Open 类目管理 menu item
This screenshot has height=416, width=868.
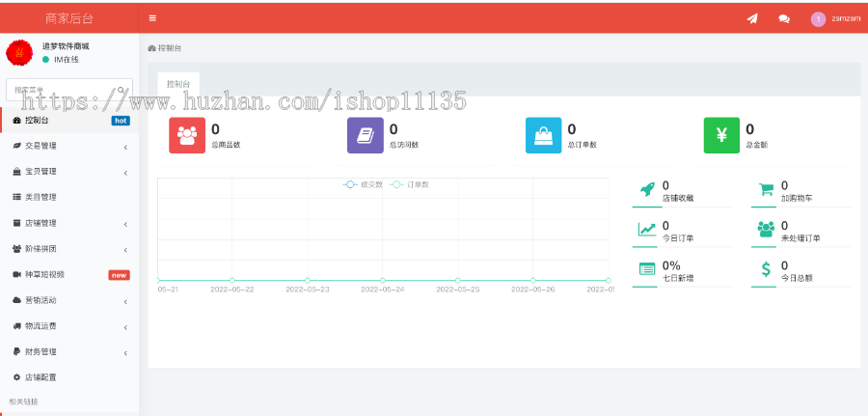pyautogui.click(x=69, y=197)
